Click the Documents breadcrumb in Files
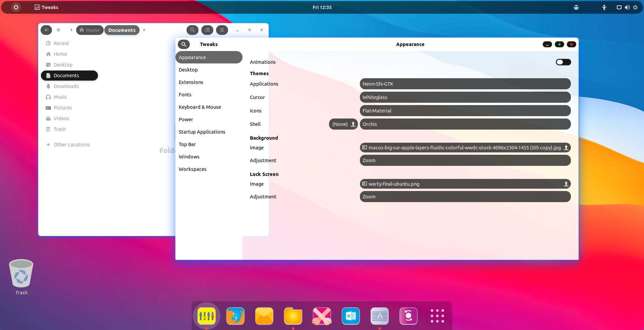 coord(122,30)
